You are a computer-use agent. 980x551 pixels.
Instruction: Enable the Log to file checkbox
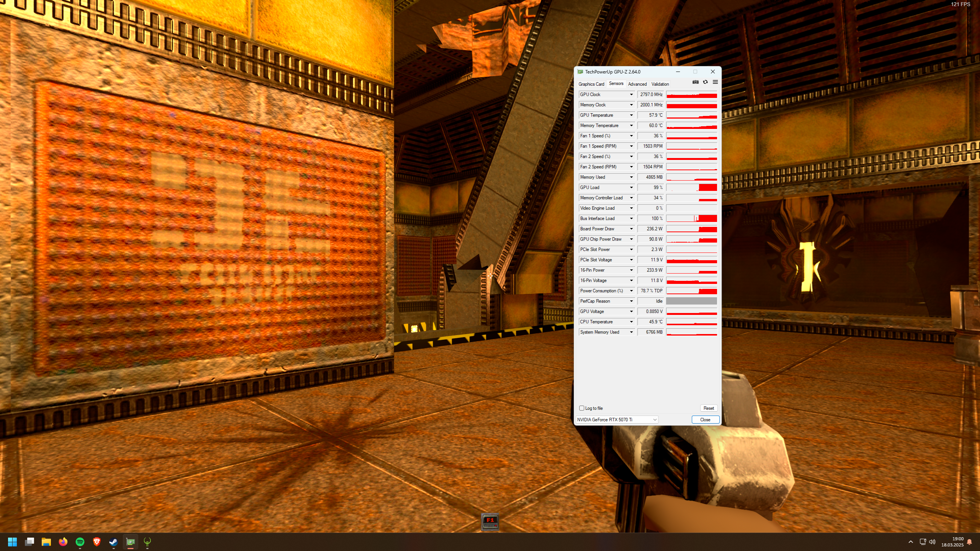coord(581,408)
